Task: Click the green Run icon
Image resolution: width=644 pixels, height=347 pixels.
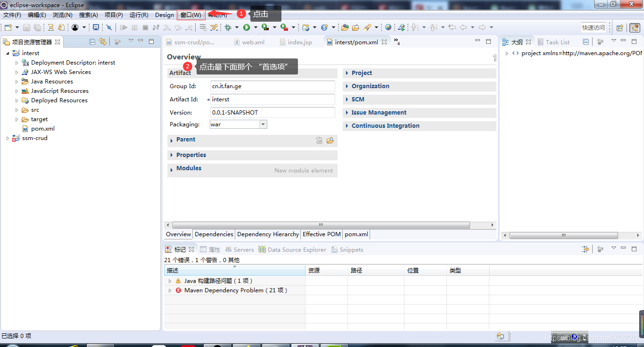Action: pyautogui.click(x=247, y=28)
